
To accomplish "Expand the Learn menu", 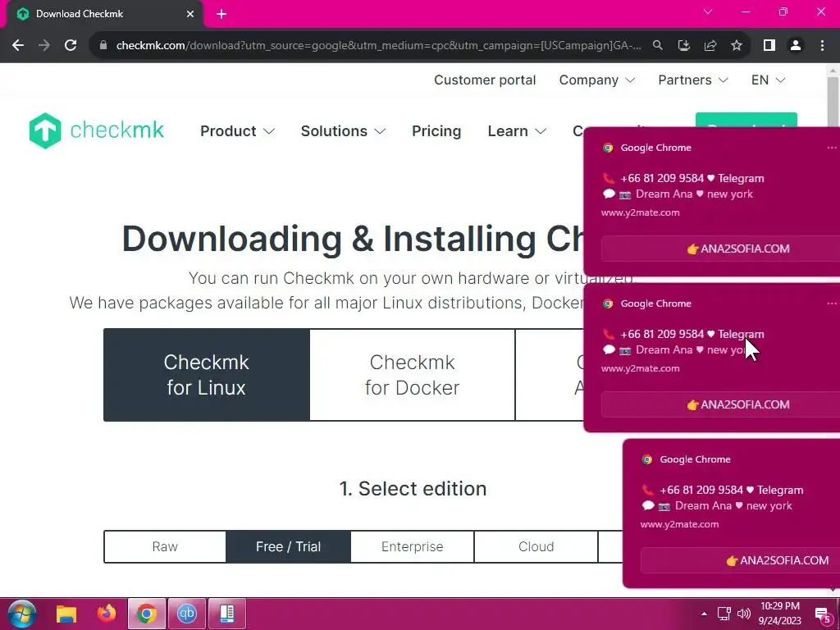I will pos(517,131).
